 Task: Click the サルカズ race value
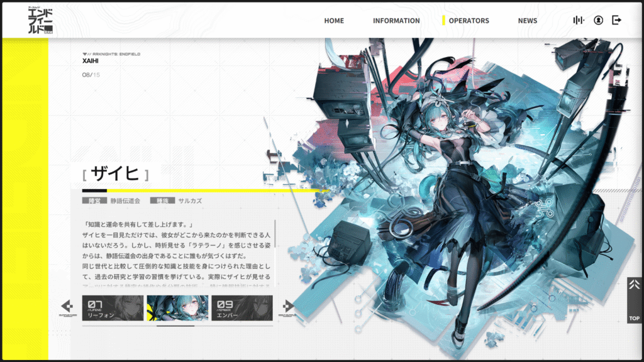point(190,200)
